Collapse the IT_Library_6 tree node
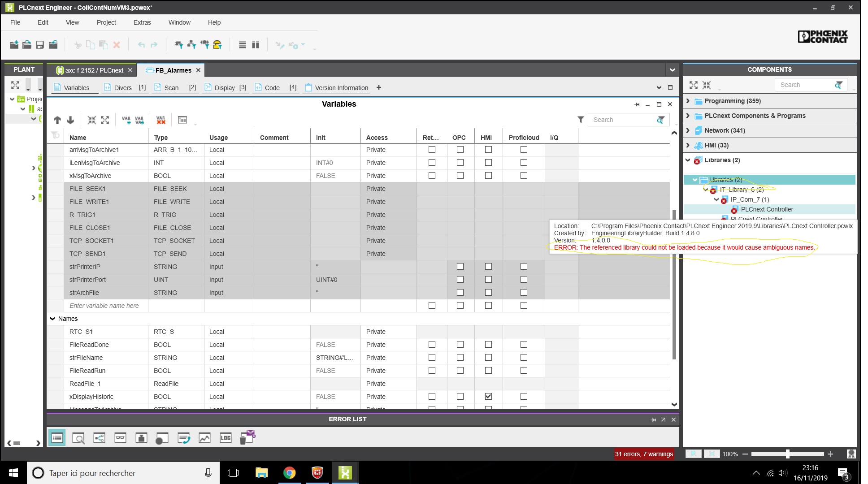Screen dimensions: 868x484 click(x=706, y=190)
